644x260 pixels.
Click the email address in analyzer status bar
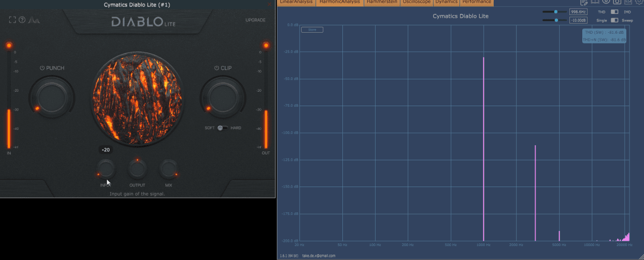[319, 256]
